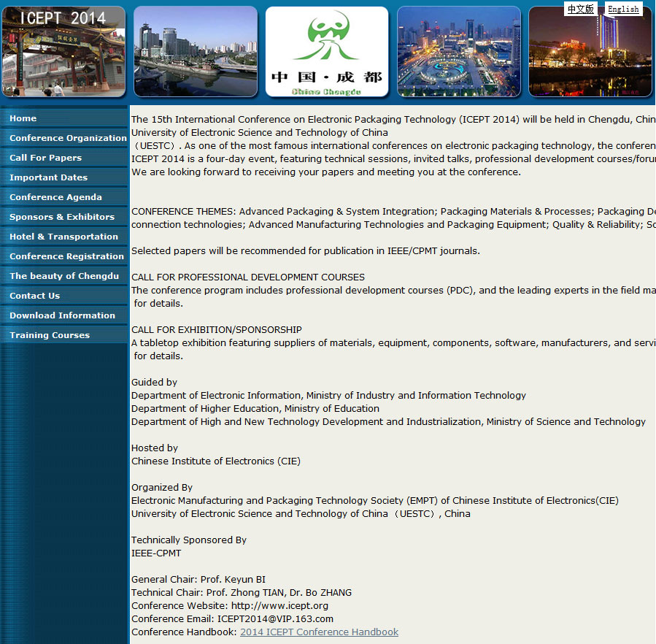Image resolution: width=656 pixels, height=644 pixels.
Task: Click the 'Hosted by' label
Action: click(x=155, y=448)
